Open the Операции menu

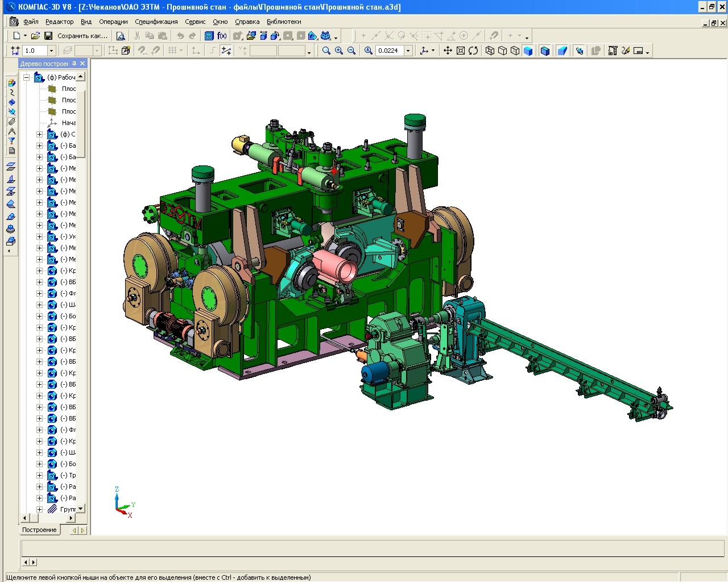(113, 22)
